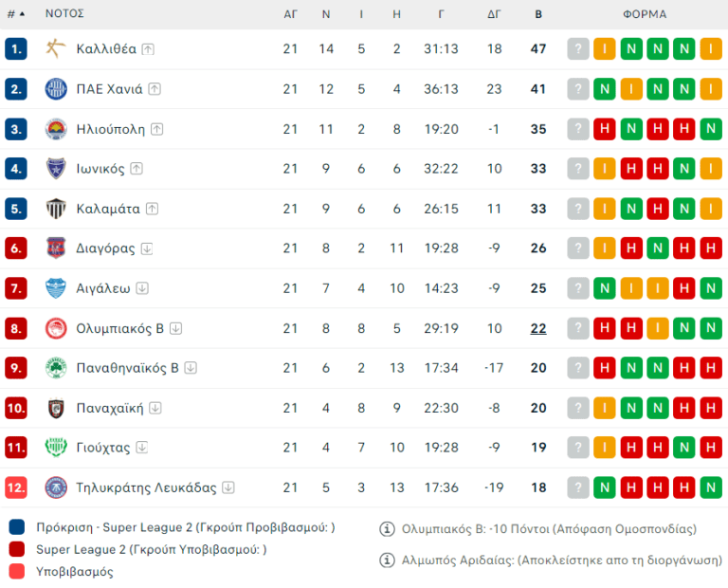Sort standings by the ΔΓ goal difference header
The width and height of the screenshot is (728, 588).
click(x=494, y=14)
